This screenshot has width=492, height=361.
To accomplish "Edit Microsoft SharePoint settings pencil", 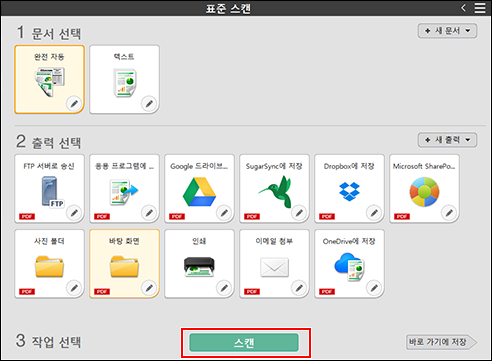I will click(449, 212).
